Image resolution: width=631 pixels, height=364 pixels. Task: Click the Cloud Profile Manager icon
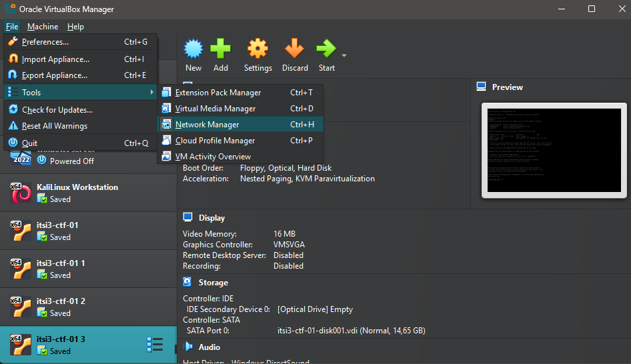coord(166,141)
